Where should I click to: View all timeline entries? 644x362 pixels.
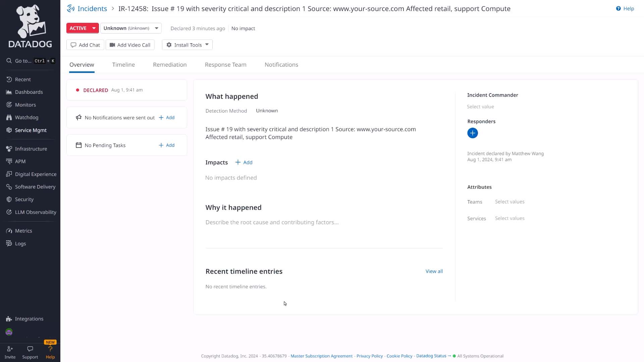434,271
